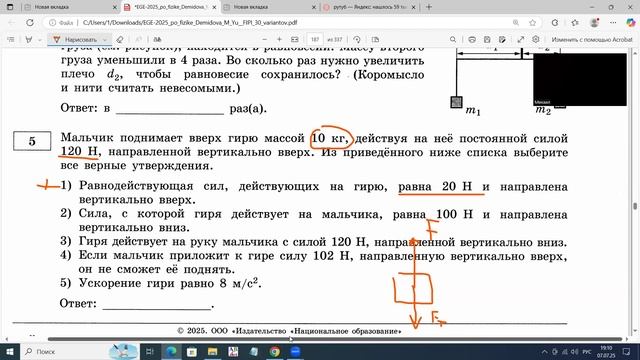Viewport: 640px width, 360px height.
Task: Rotate the PDF page
Action: tap(357, 40)
